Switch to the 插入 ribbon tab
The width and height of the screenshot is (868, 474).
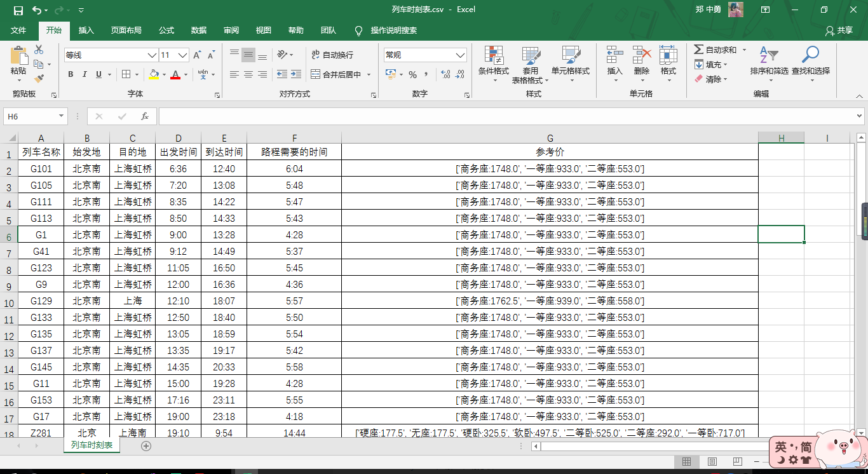coord(86,30)
